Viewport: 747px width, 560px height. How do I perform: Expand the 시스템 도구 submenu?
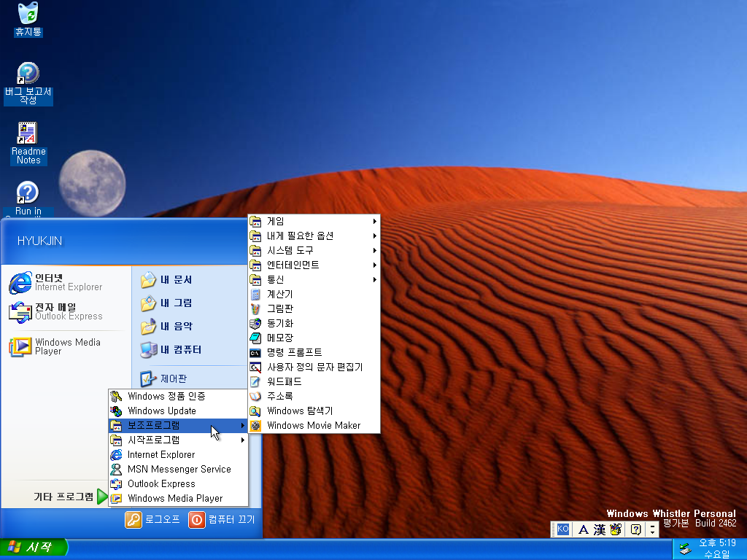(314, 251)
